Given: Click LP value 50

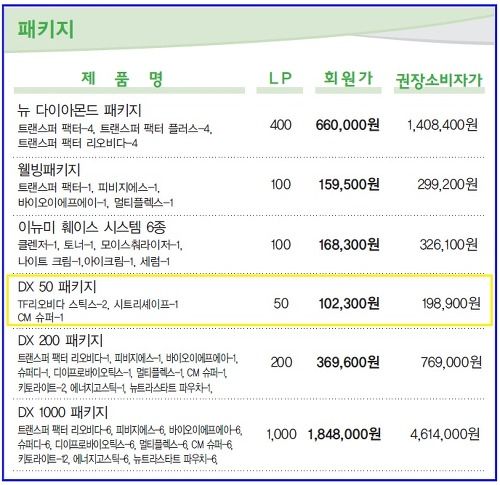Looking at the screenshot, I should (281, 303).
